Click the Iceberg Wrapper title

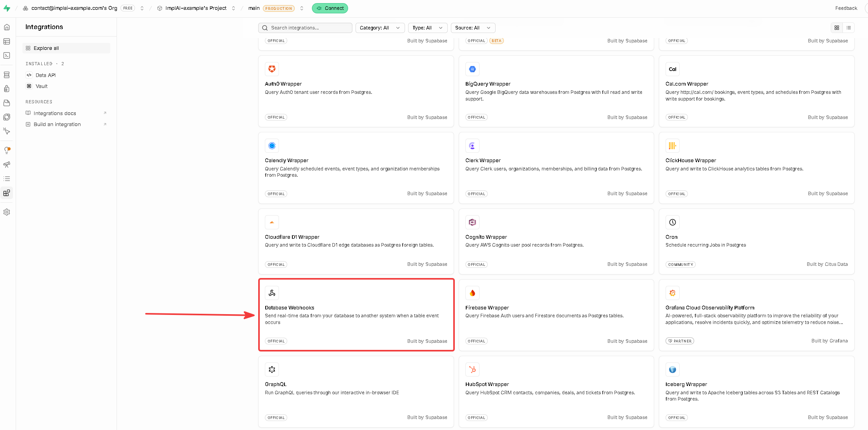(686, 384)
